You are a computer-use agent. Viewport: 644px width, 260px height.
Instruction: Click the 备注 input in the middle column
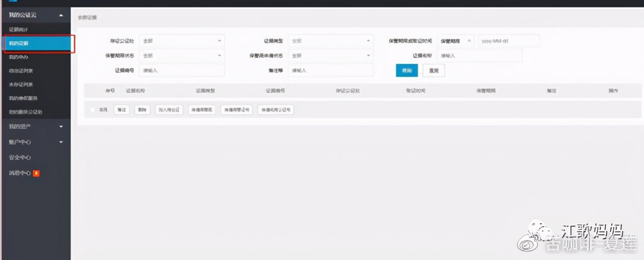click(331, 71)
